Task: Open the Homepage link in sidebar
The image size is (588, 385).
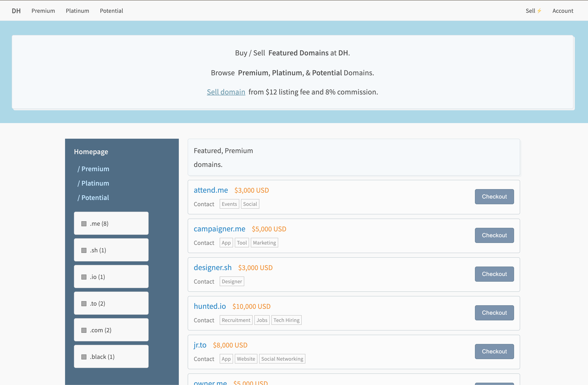Action: 91,151
